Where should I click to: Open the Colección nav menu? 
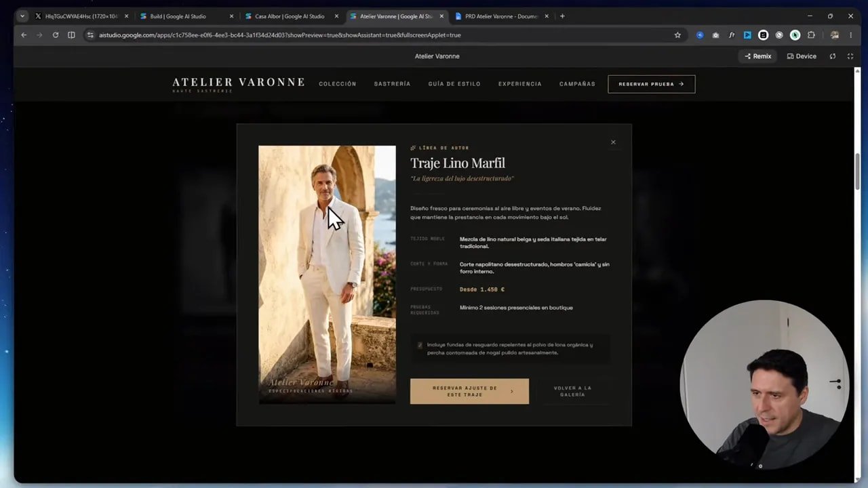(337, 84)
